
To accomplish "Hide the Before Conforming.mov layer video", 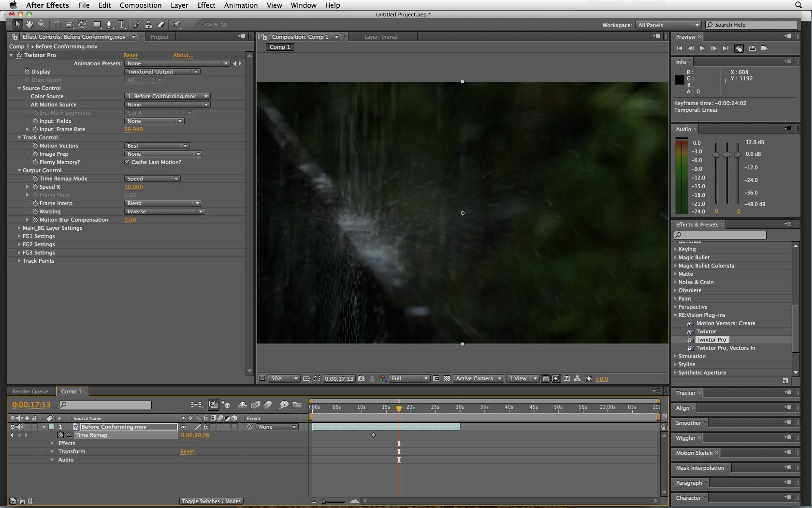I will [x=13, y=427].
